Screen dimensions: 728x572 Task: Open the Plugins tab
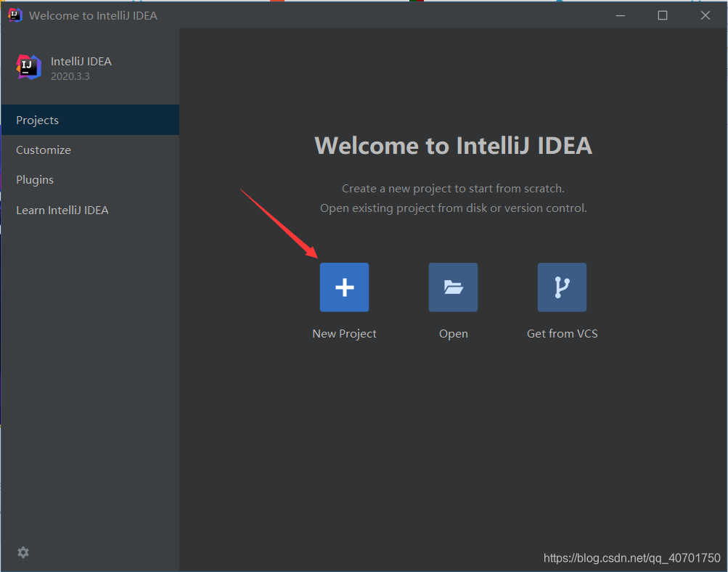(90, 180)
